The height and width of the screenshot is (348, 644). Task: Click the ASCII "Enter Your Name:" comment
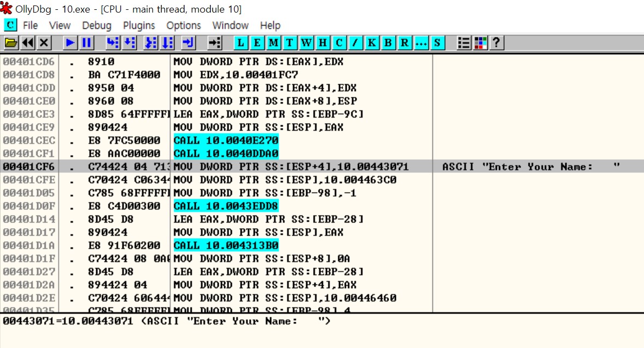tap(531, 167)
